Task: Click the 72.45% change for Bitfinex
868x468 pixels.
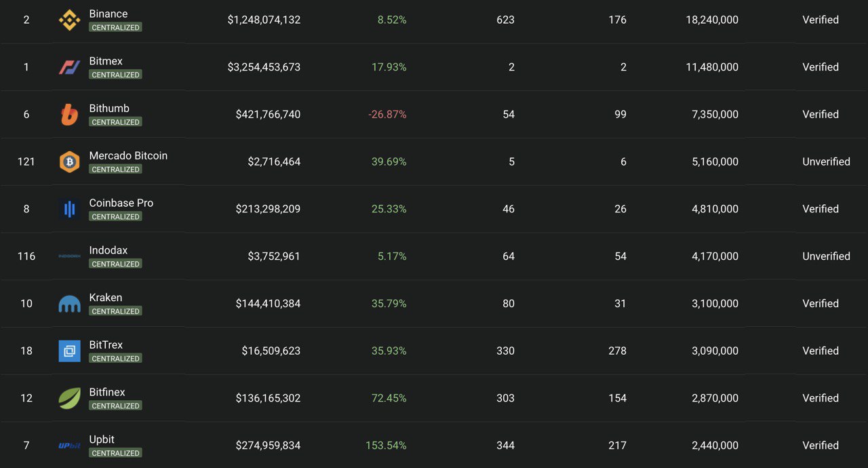Action: [389, 398]
